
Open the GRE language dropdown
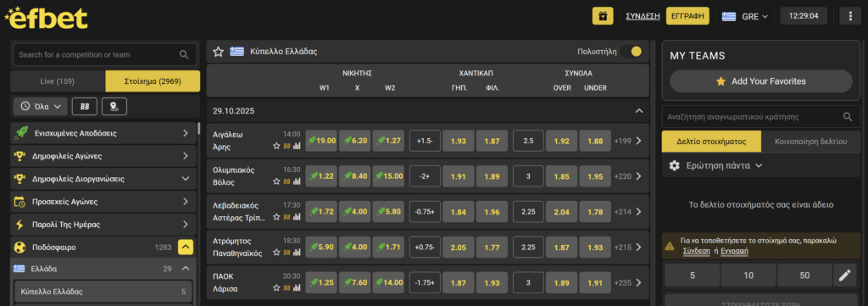coord(745,16)
